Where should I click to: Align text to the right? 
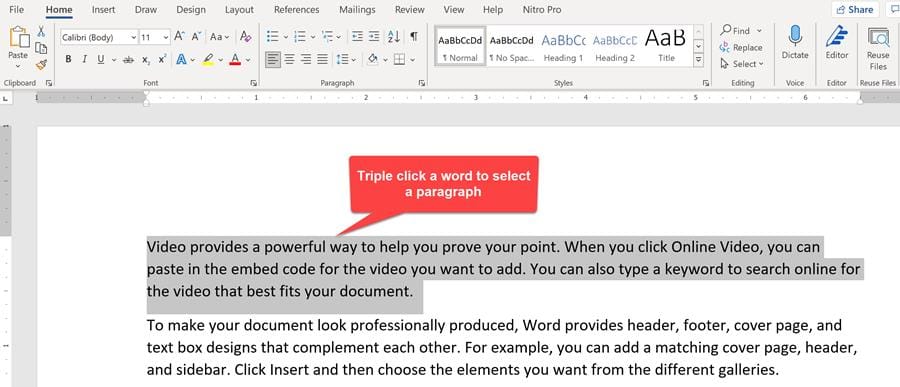tap(306, 59)
